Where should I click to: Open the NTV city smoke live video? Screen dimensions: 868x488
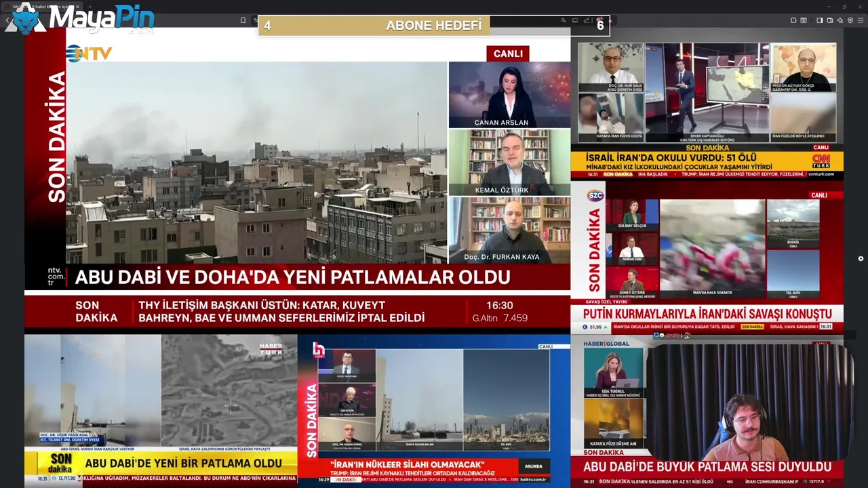256,162
